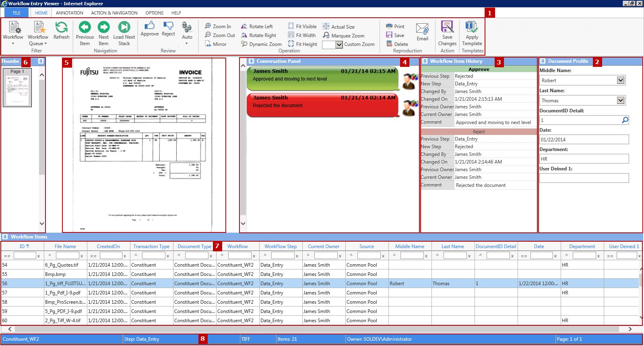Toggle pin on Workflow Item History panel

(x=425, y=61)
